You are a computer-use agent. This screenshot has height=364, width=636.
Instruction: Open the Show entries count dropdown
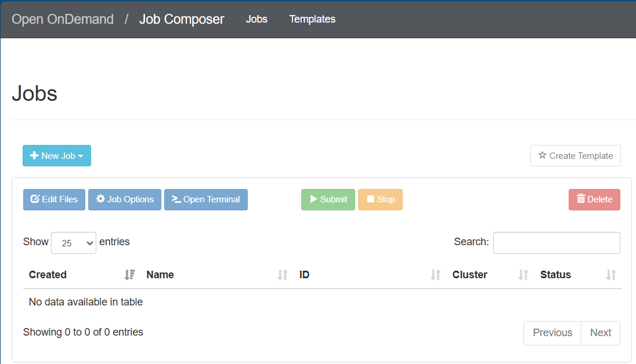74,243
